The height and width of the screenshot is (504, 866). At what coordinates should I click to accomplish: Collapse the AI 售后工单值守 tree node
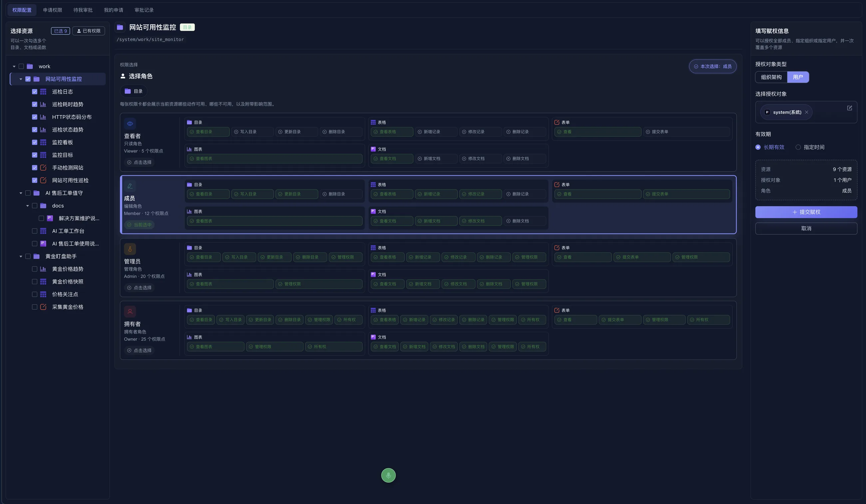pos(21,193)
